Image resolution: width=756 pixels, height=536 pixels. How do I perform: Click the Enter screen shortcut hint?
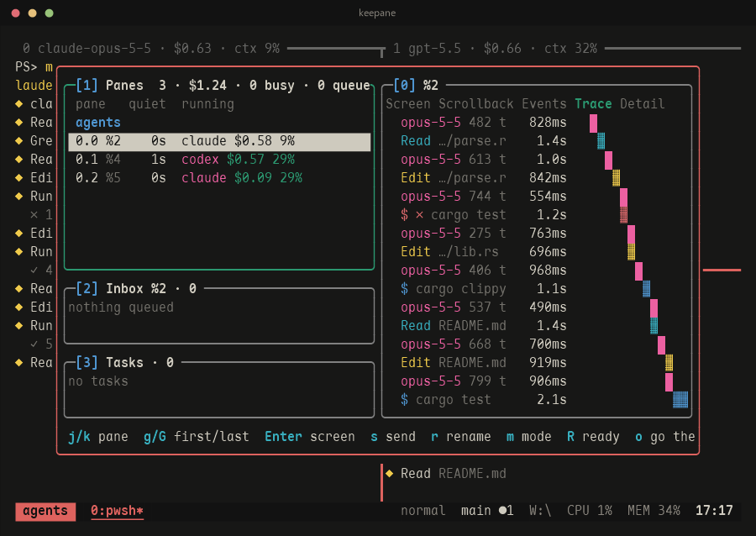click(x=309, y=437)
